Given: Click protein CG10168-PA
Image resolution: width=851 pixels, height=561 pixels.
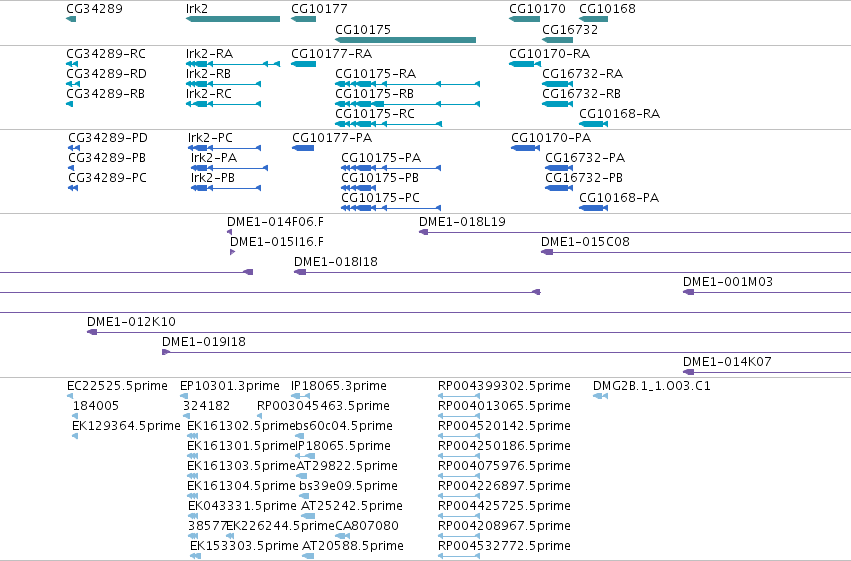Looking at the screenshot, I should pyautogui.click(x=619, y=198).
